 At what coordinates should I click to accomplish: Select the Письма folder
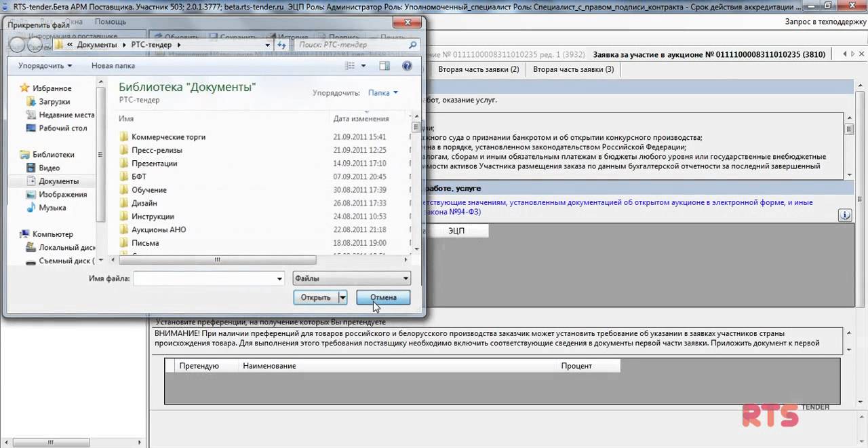[145, 243]
